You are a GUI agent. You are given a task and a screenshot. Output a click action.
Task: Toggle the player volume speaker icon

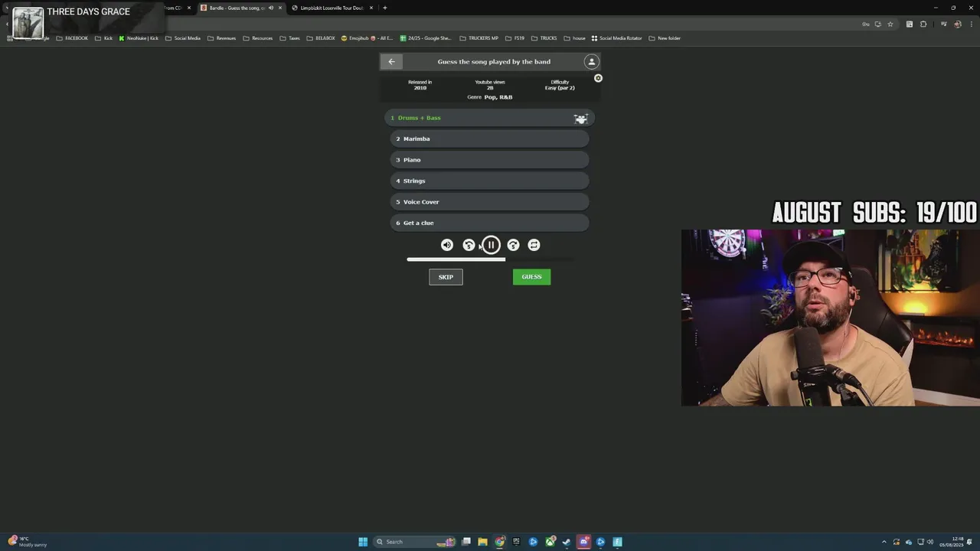pyautogui.click(x=447, y=245)
